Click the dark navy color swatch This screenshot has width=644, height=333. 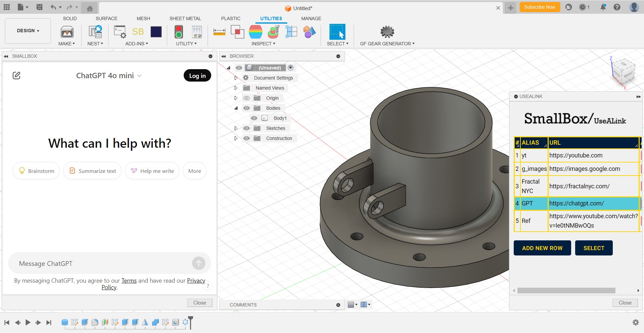pyautogui.click(x=156, y=32)
